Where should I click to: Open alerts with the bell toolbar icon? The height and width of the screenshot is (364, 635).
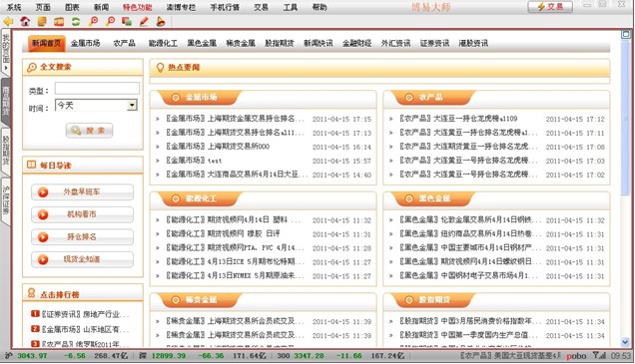[x=161, y=21]
